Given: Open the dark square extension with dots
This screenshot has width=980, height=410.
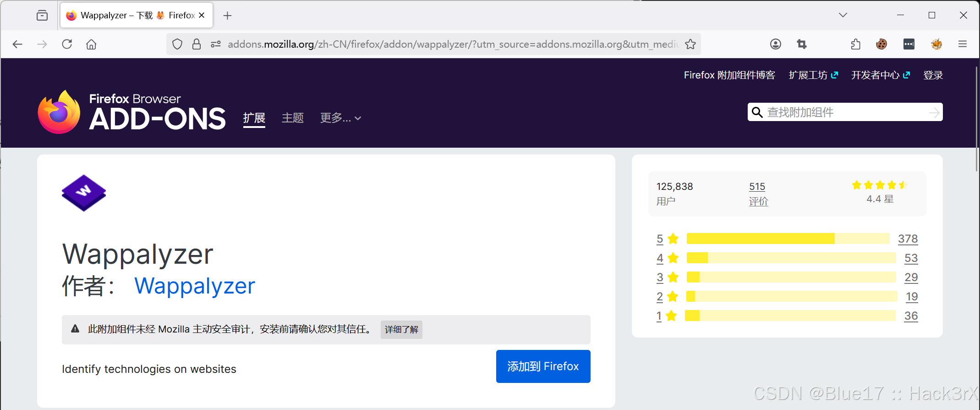Looking at the screenshot, I should pos(909,44).
